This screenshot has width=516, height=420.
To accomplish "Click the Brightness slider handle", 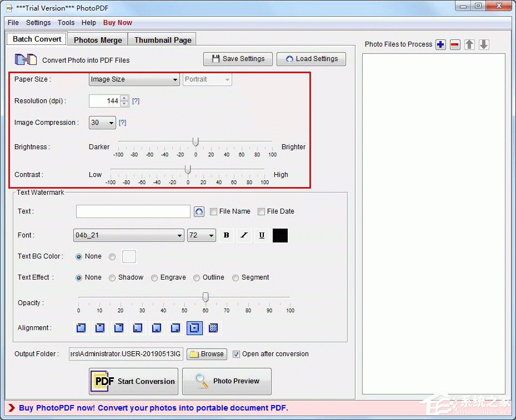I will pyautogui.click(x=196, y=142).
